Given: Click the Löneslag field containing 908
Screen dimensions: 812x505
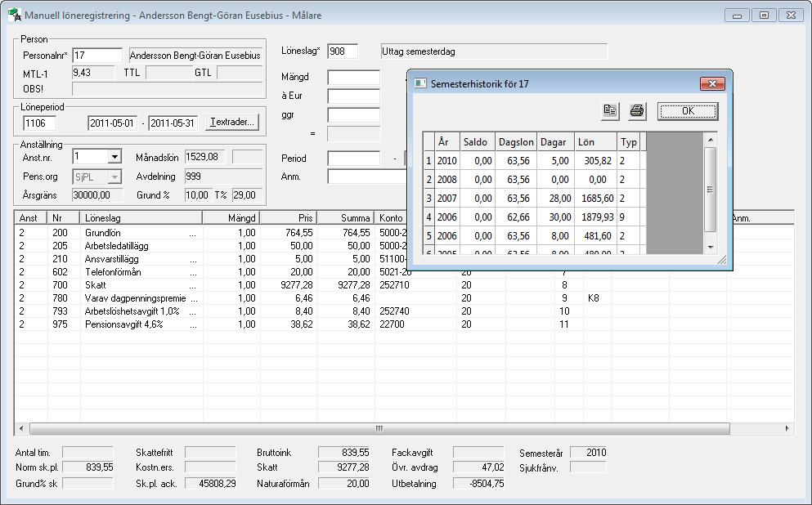Looking at the screenshot, I should [x=343, y=51].
